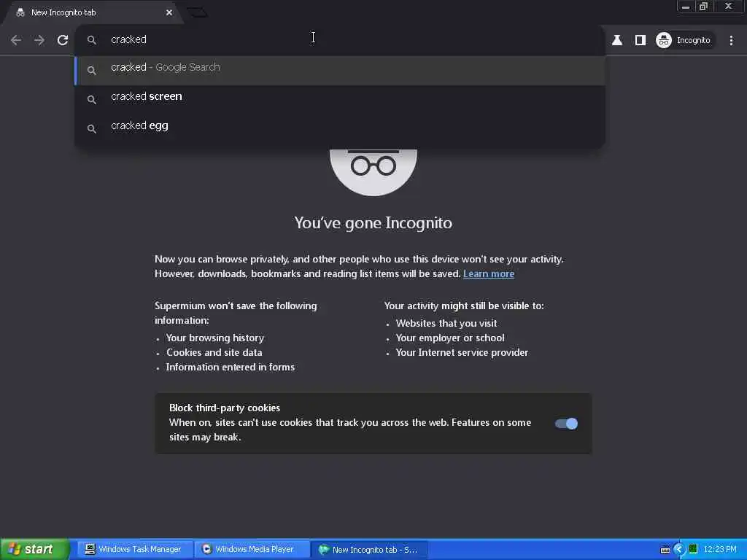Close the New Incognito tab
747x560 pixels.
pyautogui.click(x=169, y=12)
